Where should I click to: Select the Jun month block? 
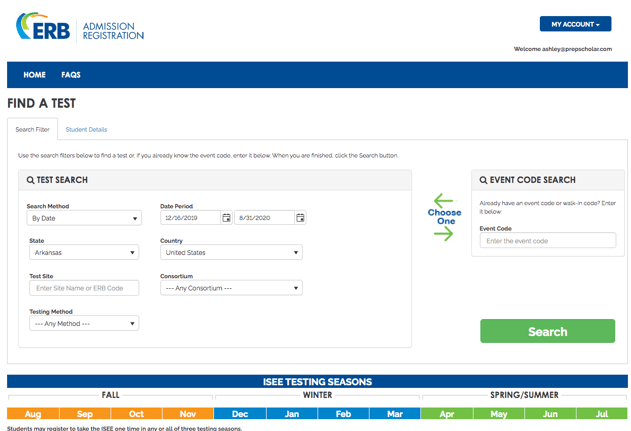[550, 414]
